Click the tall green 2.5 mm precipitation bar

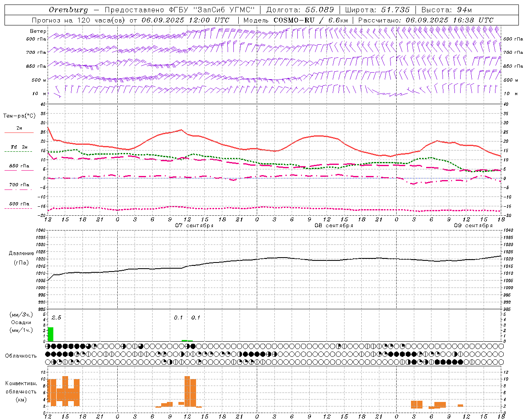(x=50, y=334)
